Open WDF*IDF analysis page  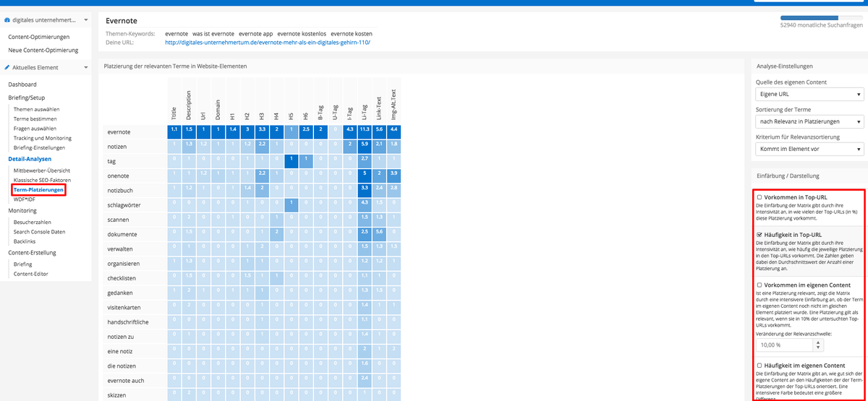tap(24, 199)
